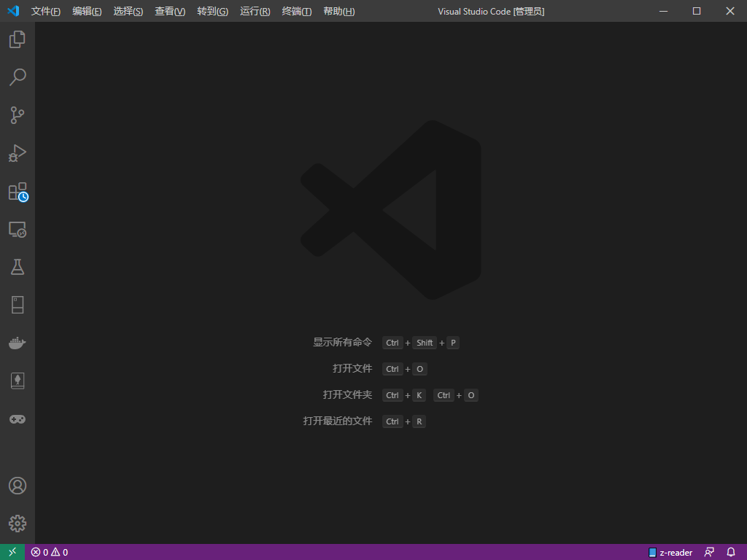This screenshot has width=747, height=560.
Task: Open the Run and Debug view
Action: (x=18, y=153)
